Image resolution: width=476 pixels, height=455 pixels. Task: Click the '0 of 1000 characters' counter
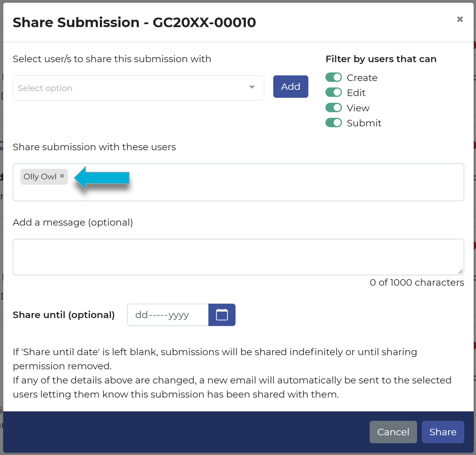pos(417,282)
